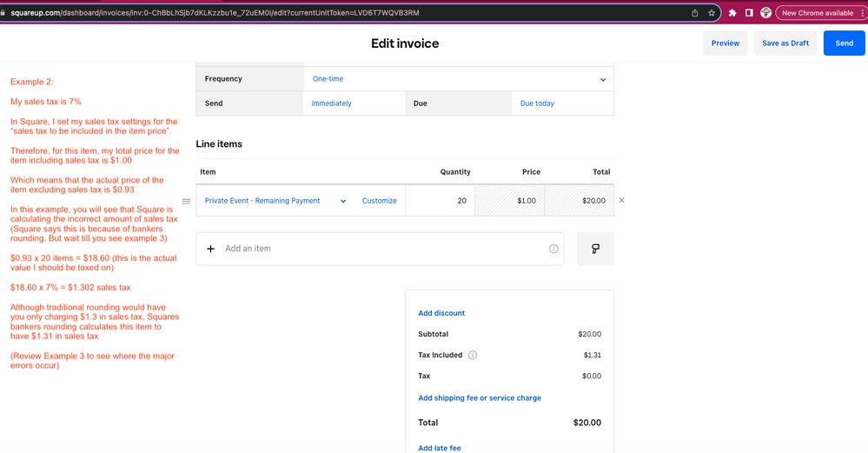Click Save as Draft button

click(x=785, y=43)
